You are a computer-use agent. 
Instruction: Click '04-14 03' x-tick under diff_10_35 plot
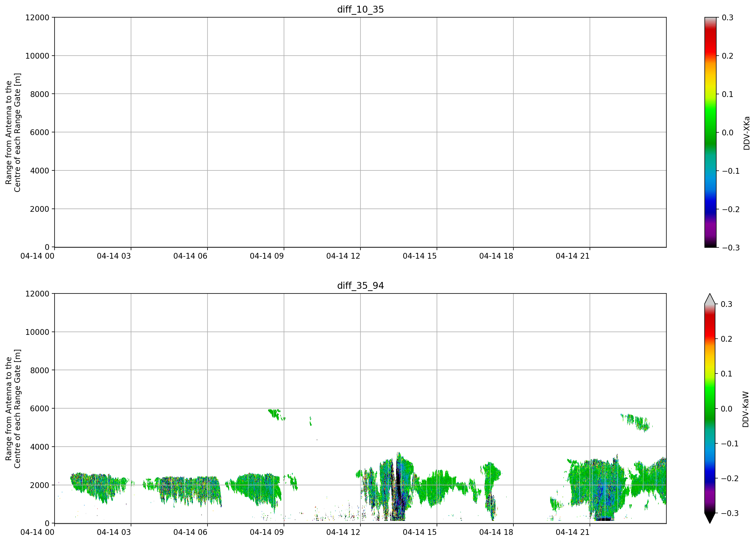pos(114,256)
